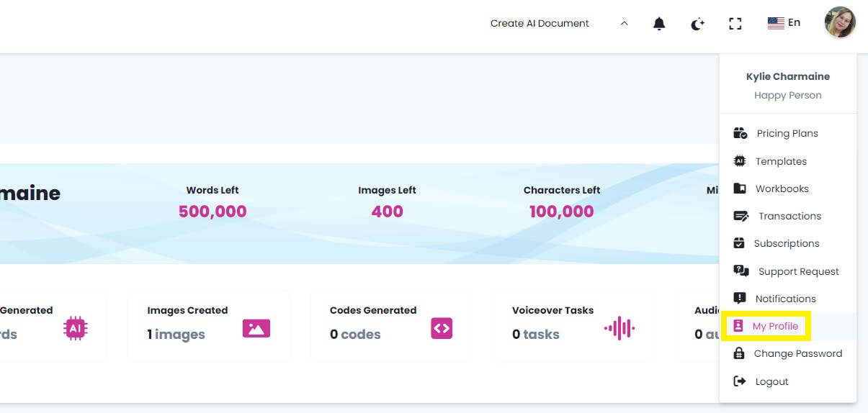Click the Images Left label
This screenshot has width=868, height=413.
(388, 190)
